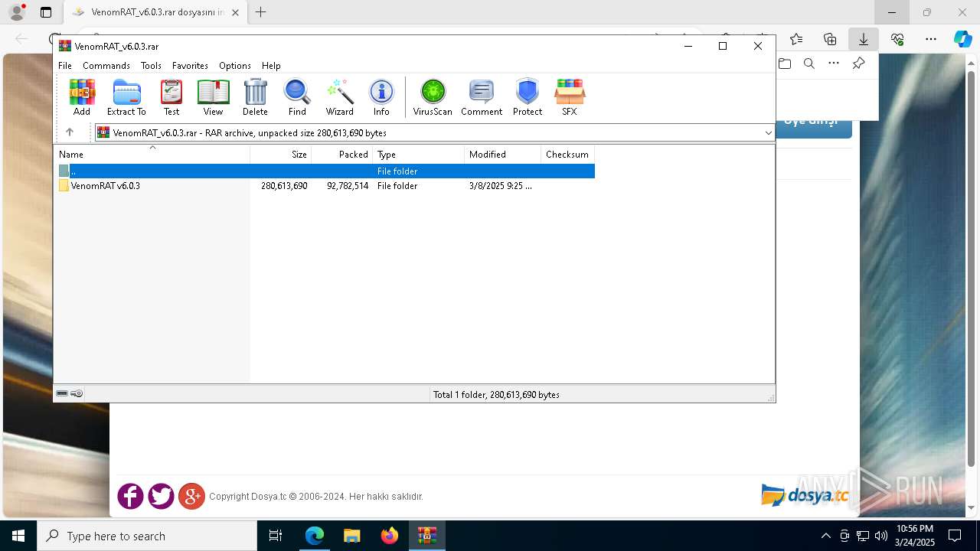This screenshot has height=551, width=980.
Task: Open the Commands menu
Action: pyautogui.click(x=106, y=66)
